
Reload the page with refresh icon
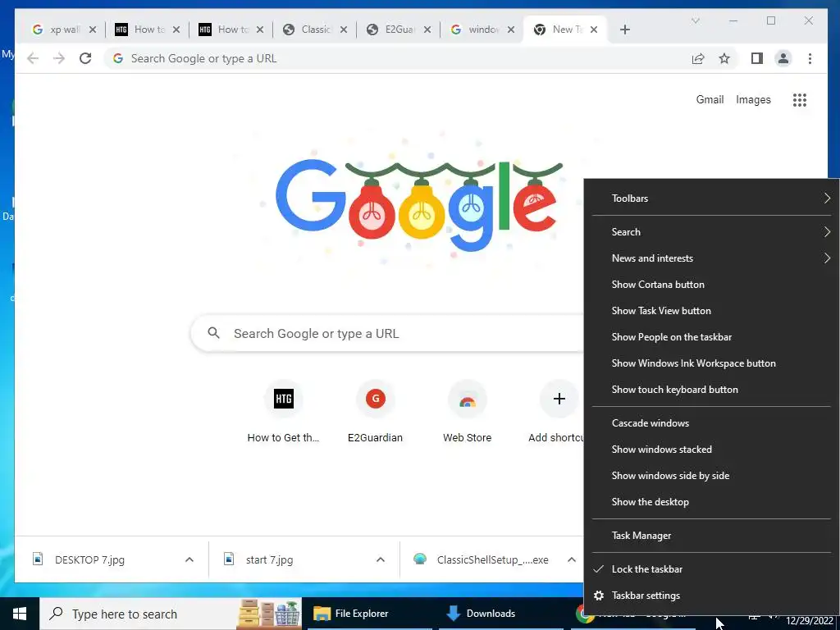click(x=85, y=58)
